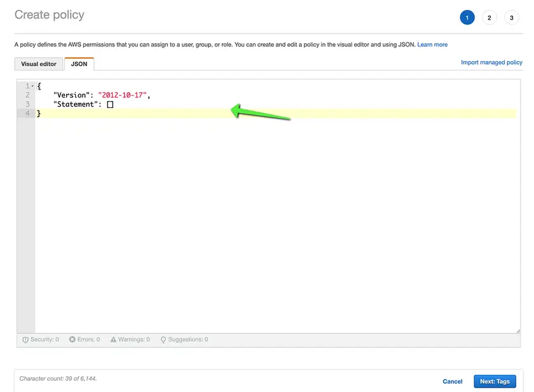Collapse the line 1 fold arrow

tap(32, 86)
